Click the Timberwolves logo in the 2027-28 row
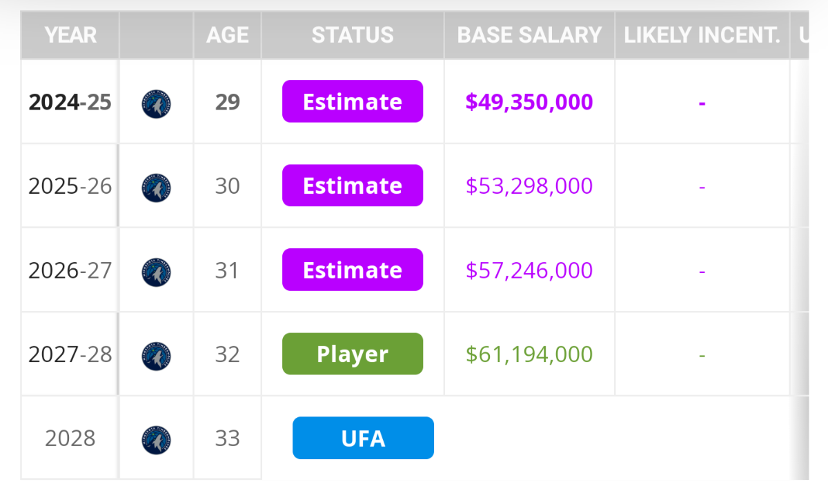Image resolution: width=828 pixels, height=504 pixels. 157,356
